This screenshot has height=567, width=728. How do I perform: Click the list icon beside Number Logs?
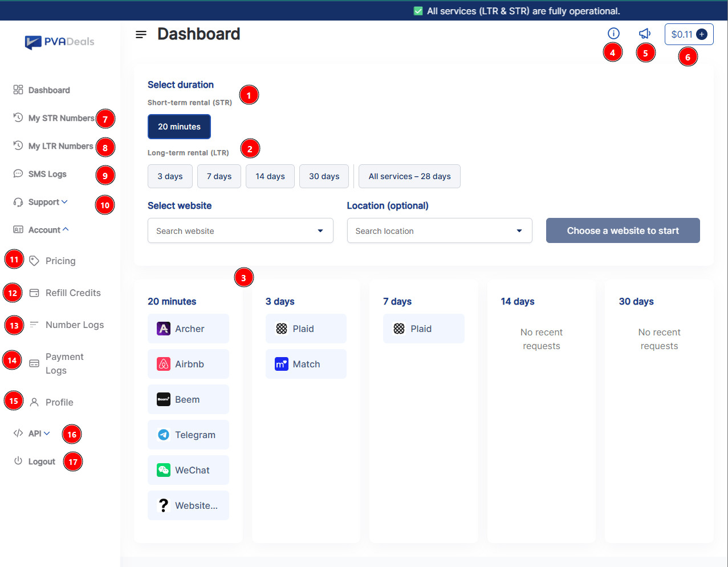pos(34,325)
